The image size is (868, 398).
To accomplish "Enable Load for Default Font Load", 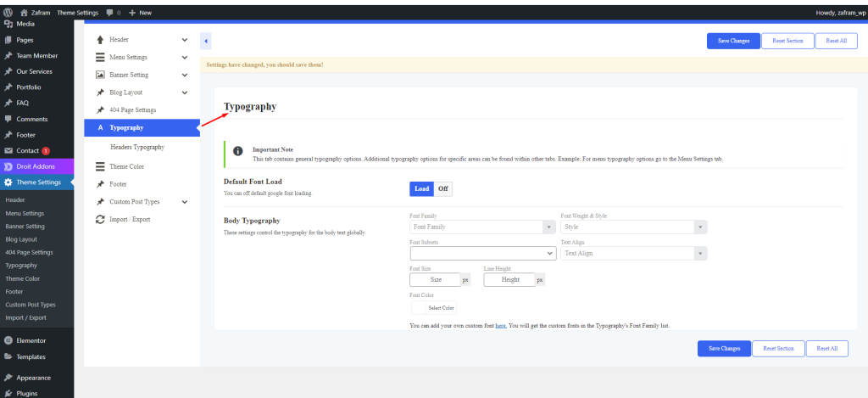I will click(x=421, y=188).
